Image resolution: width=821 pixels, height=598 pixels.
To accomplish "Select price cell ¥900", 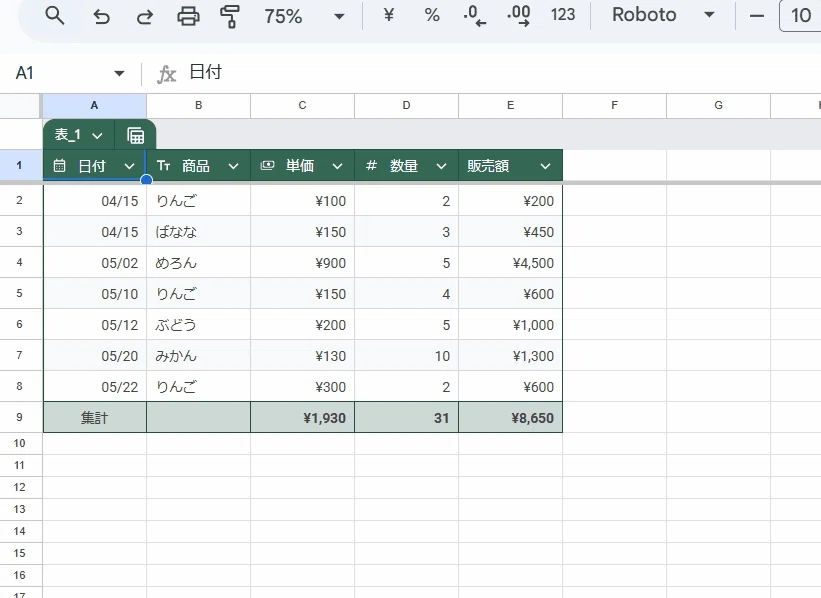I will pos(302,263).
